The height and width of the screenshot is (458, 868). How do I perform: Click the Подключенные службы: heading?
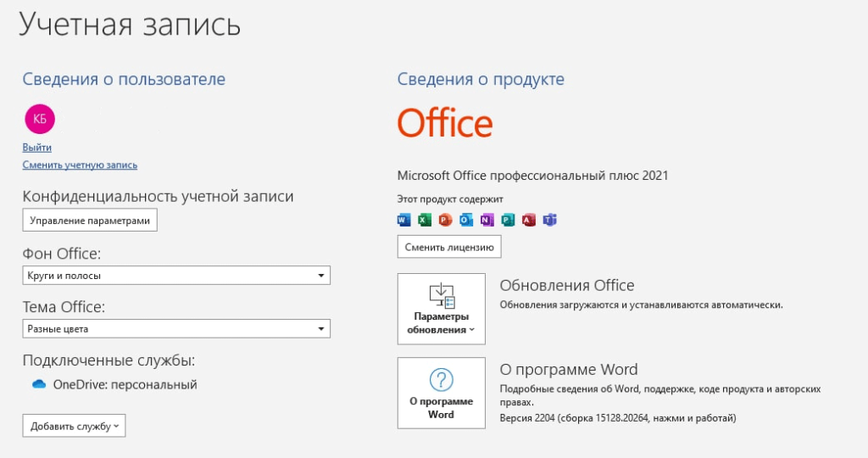point(109,360)
